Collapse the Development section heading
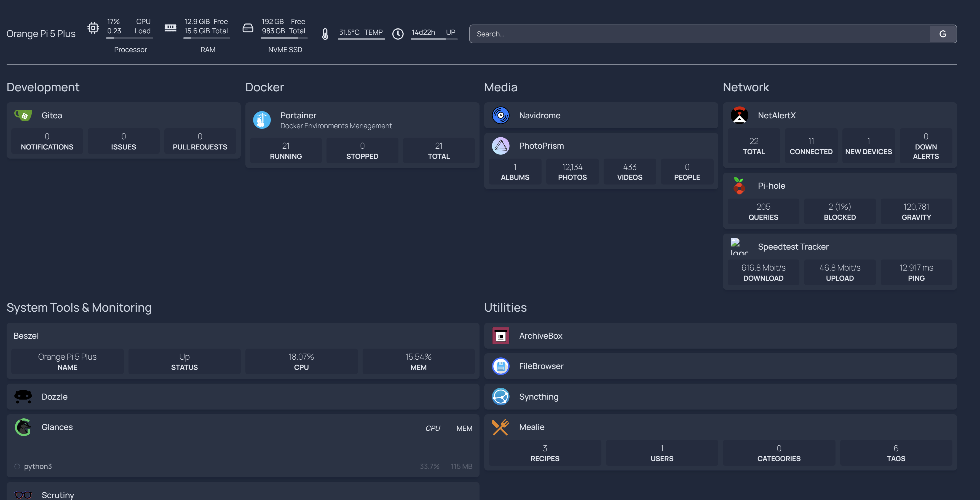The width and height of the screenshot is (980, 500). [43, 87]
